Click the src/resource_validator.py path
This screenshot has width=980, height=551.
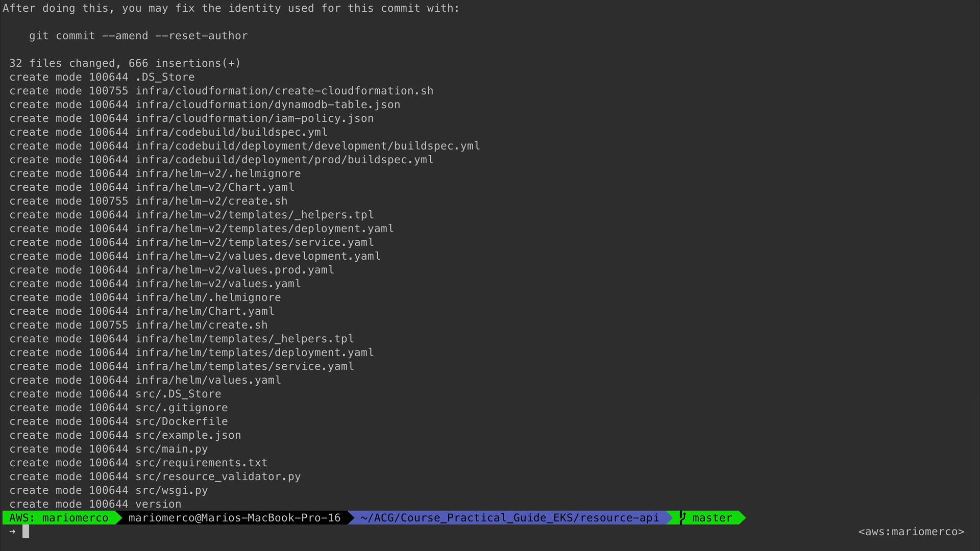[218, 477]
